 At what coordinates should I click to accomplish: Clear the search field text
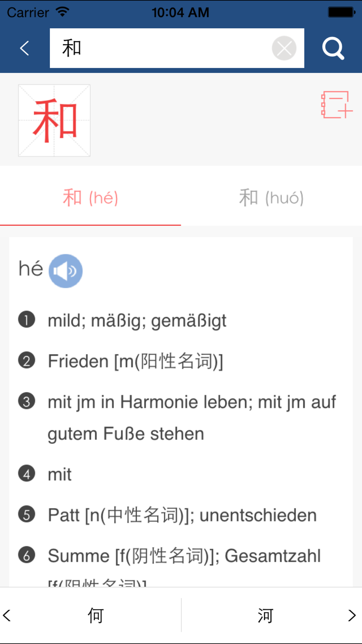click(284, 48)
